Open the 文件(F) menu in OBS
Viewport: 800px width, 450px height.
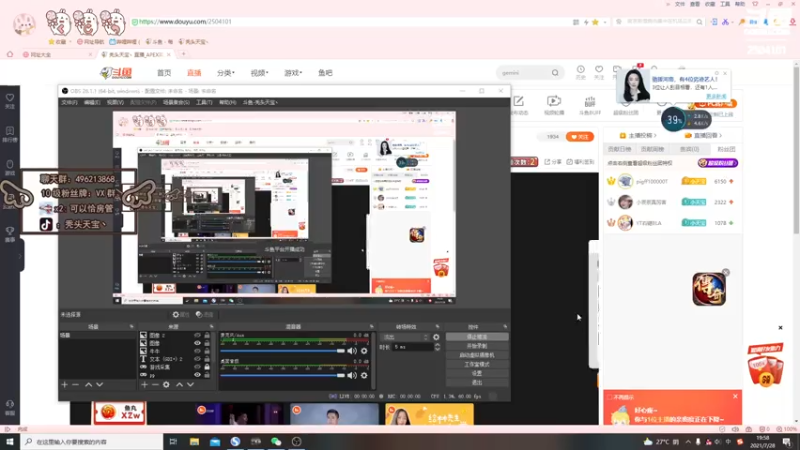coord(69,103)
